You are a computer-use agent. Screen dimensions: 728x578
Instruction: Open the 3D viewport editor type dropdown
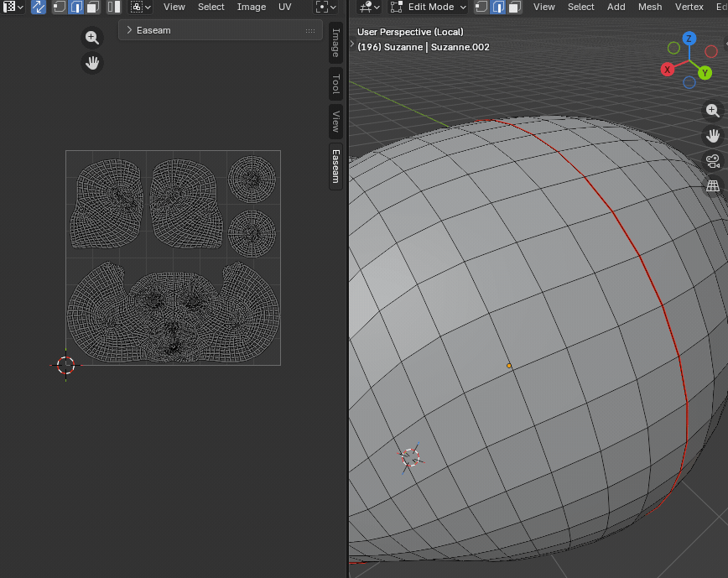pos(370,7)
